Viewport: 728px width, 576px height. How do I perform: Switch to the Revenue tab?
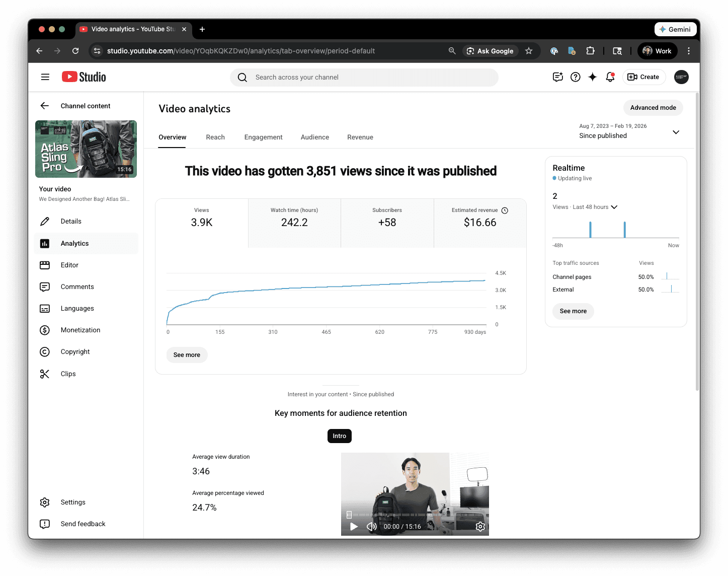360,137
